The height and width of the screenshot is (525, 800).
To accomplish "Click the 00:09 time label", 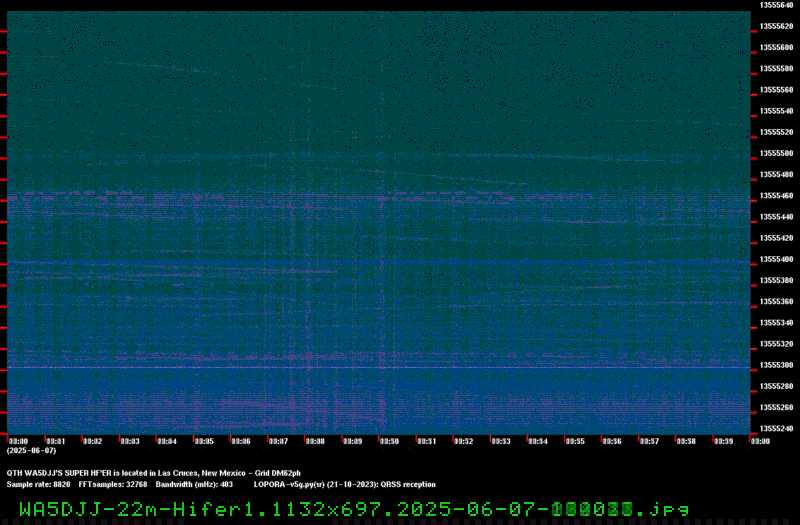I will (x=352, y=441).
